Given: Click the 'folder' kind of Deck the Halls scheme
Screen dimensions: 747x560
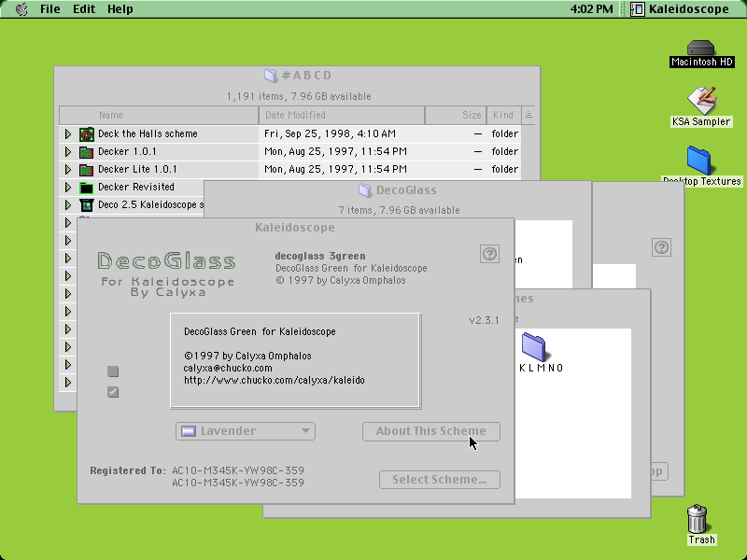Looking at the screenshot, I should point(504,133).
